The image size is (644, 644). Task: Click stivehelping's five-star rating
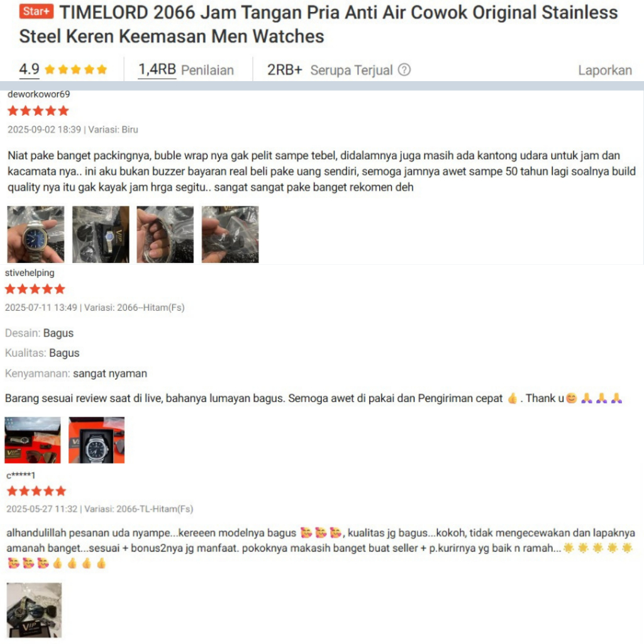pyautogui.click(x=35, y=289)
